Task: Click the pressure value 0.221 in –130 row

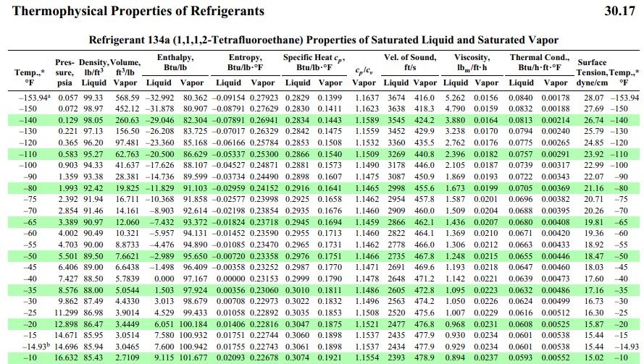Action: (67, 131)
